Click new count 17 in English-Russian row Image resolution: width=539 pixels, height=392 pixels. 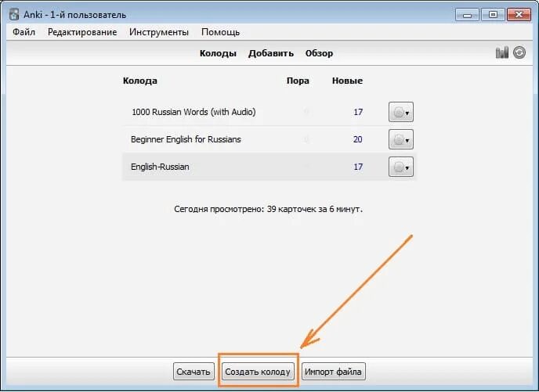click(358, 167)
